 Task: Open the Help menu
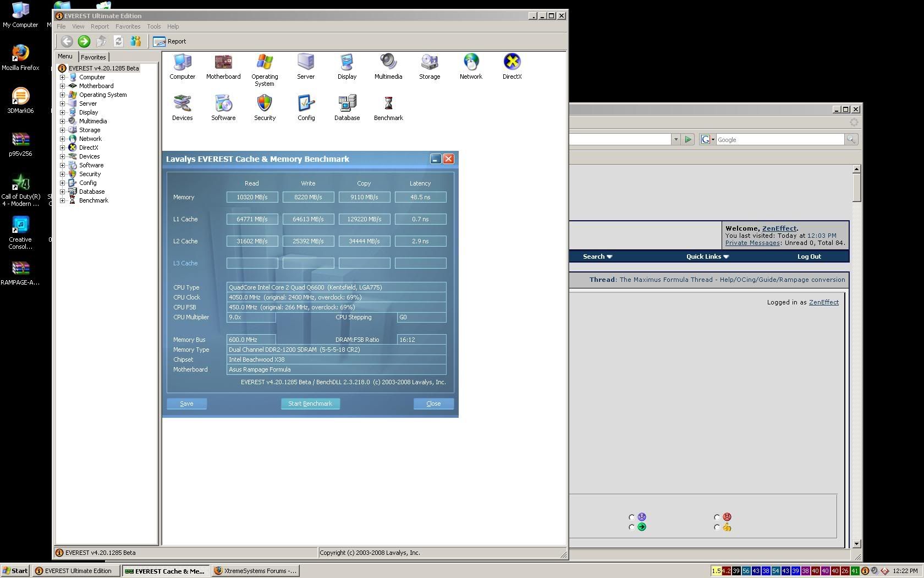coord(173,26)
